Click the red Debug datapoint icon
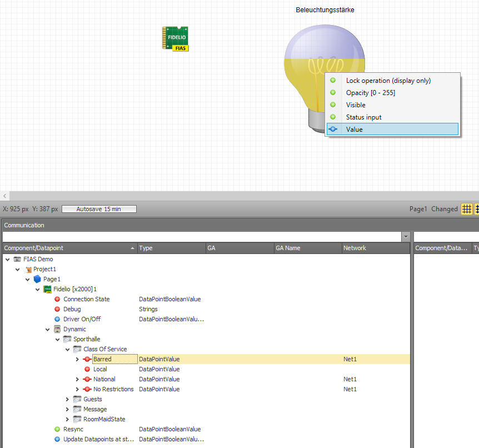This screenshot has height=448, width=479. 57,309
